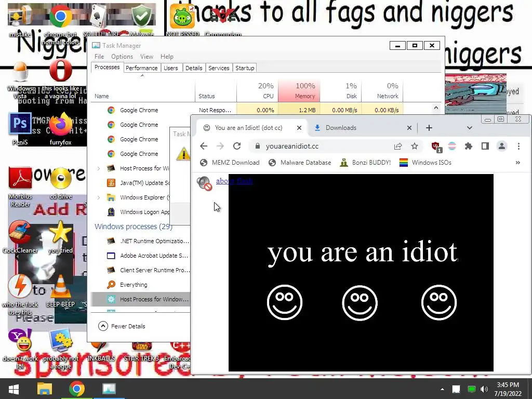The image size is (532, 399).
Task: Click Chrome icon on the taskbar
Action: tap(77, 389)
